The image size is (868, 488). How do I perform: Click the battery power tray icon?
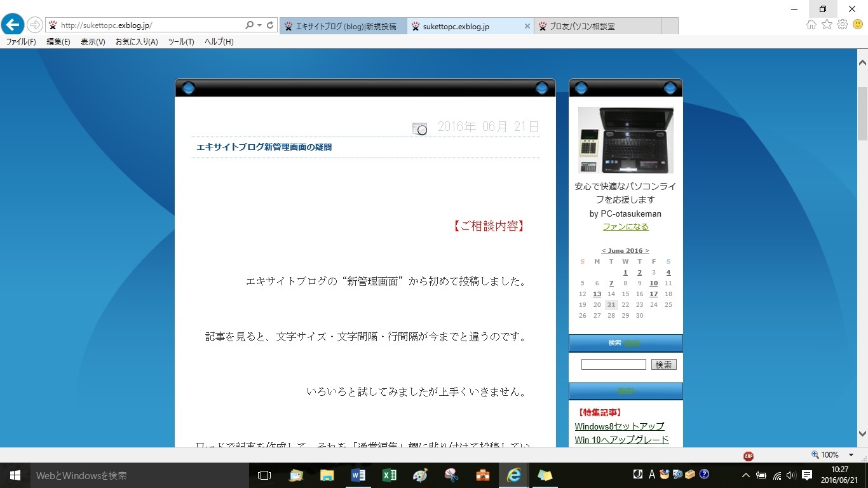(x=761, y=475)
